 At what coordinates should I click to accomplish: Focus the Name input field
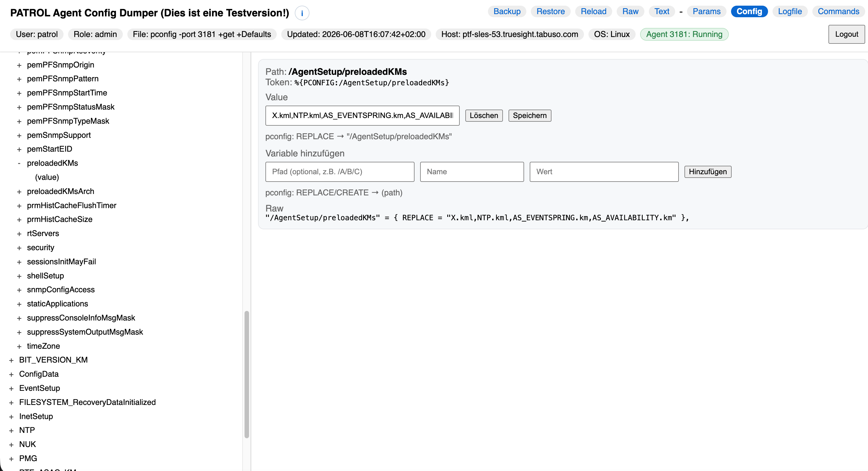[472, 172]
